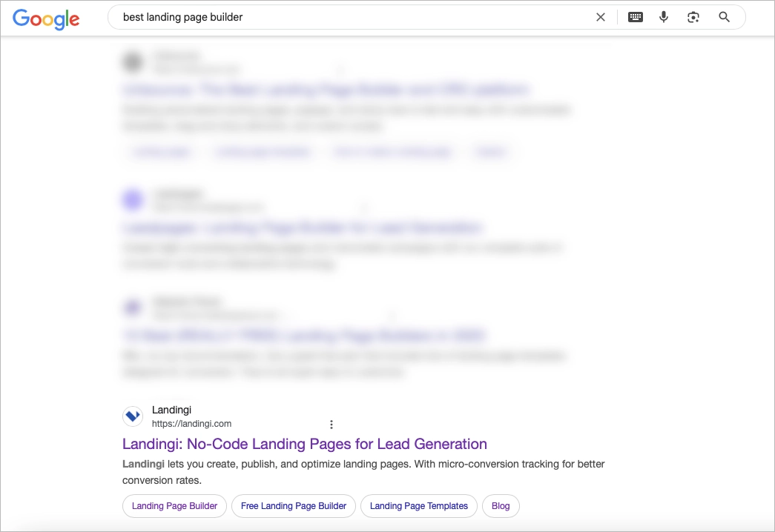Click the Landingi favicon next to the result
The width and height of the screenshot is (775, 532).
coord(132,416)
